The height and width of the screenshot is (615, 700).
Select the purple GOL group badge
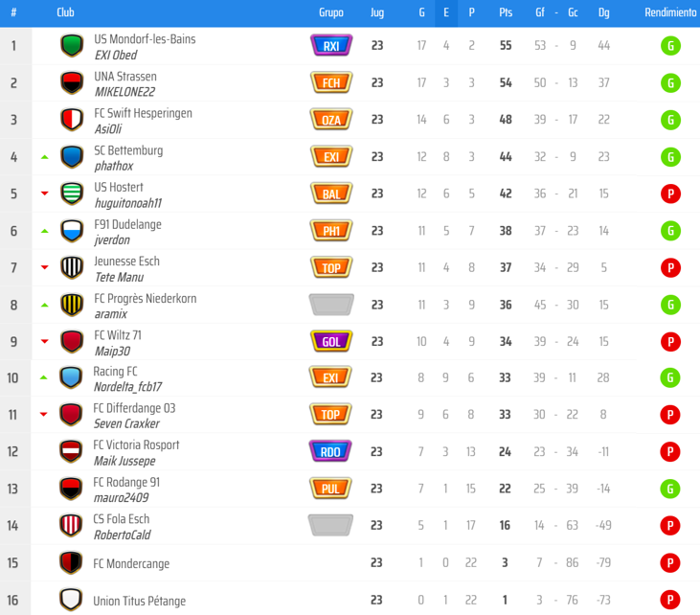click(331, 342)
